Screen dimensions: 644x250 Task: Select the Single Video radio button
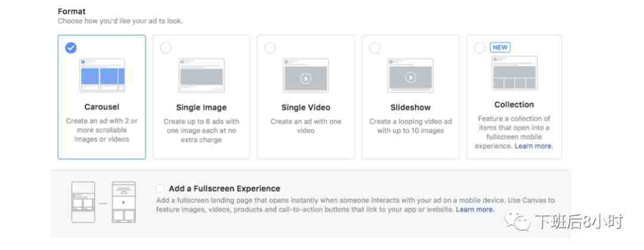tap(270, 48)
